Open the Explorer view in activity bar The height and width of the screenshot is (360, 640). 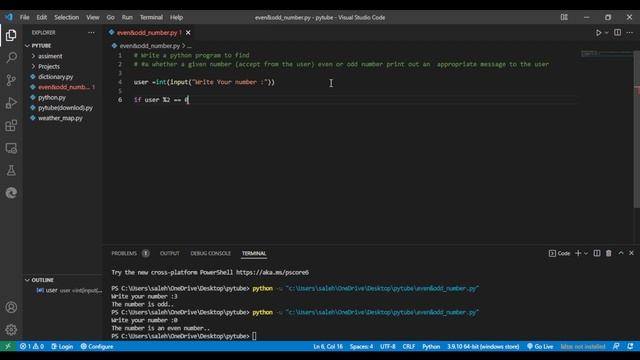(11, 36)
